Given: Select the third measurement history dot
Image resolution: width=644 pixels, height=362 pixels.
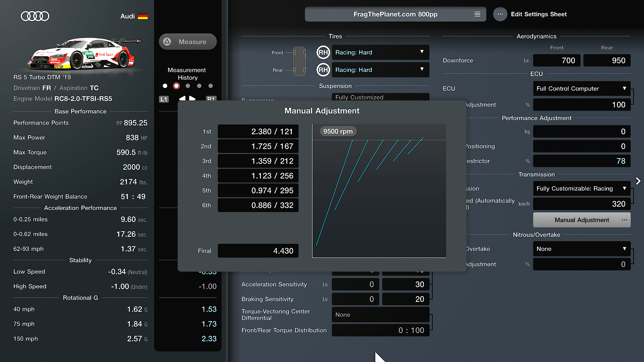Looking at the screenshot, I should 188,86.
